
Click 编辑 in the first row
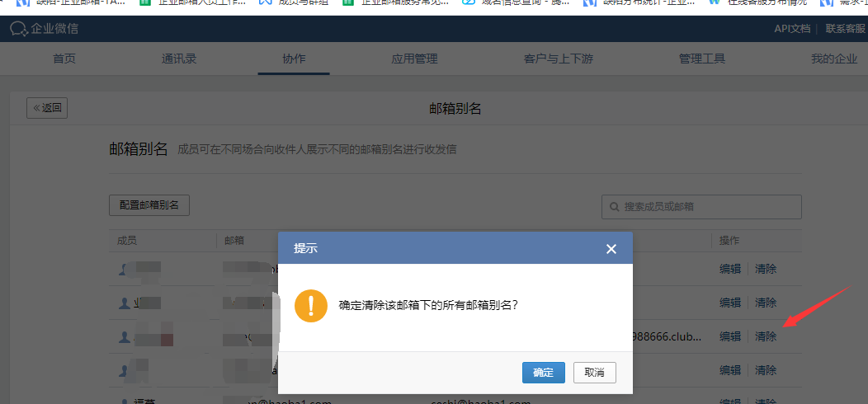point(730,269)
